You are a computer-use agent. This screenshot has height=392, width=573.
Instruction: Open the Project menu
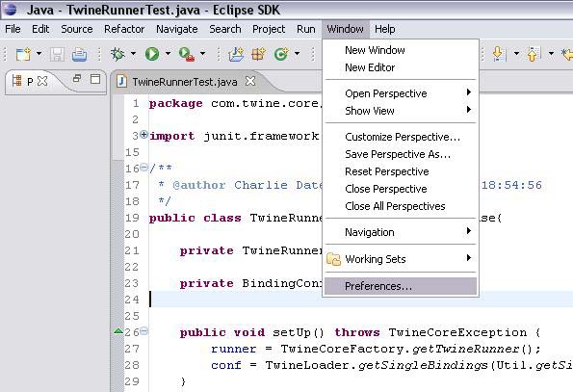point(269,29)
